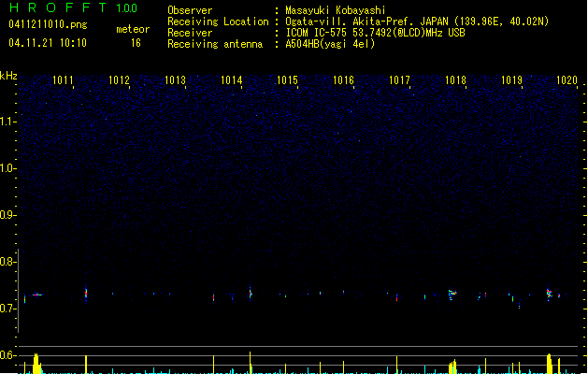The width and height of the screenshot is (588, 374).
Task: Click the 1018 time axis label
Action: (455, 80)
